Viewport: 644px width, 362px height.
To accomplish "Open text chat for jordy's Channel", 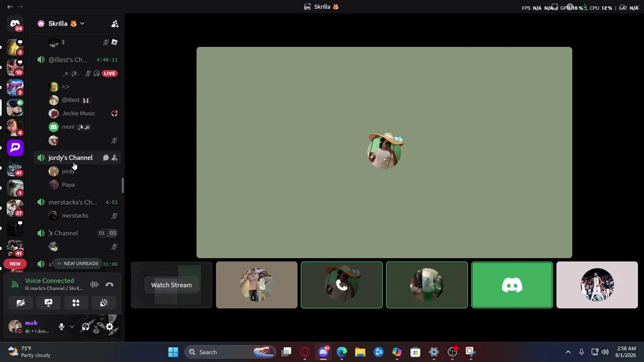I will pyautogui.click(x=106, y=158).
